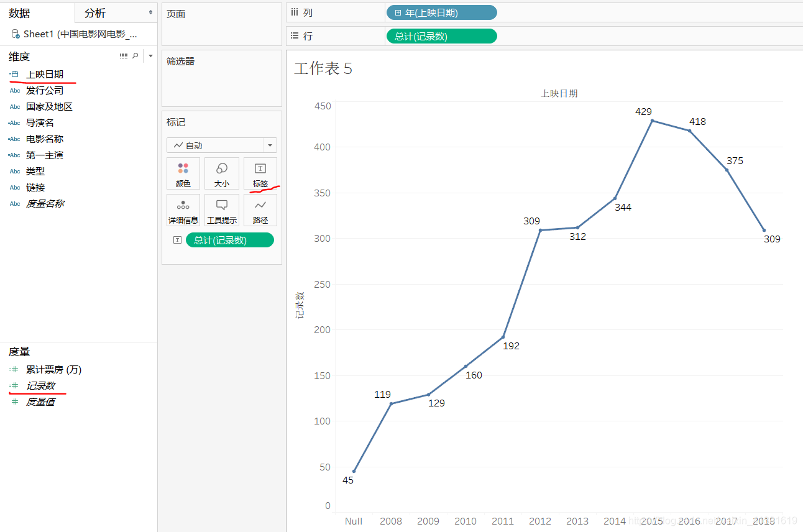This screenshot has width=803, height=532.
Task: Open the 大小 size mark card
Action: 222,173
